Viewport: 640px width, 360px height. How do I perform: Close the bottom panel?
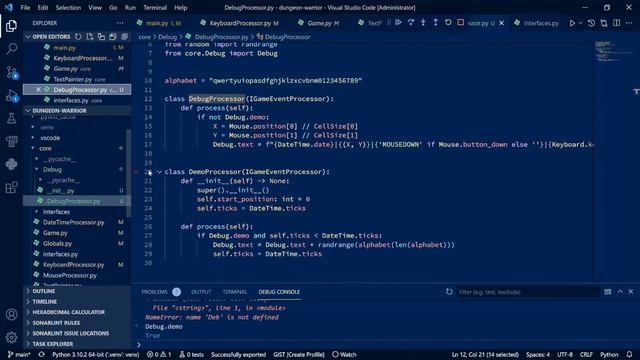click(x=631, y=291)
